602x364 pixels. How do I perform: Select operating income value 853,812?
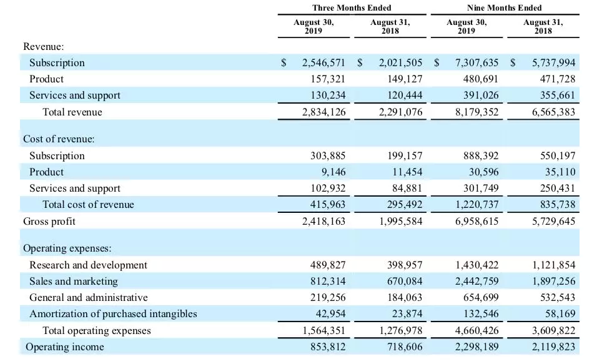tap(328, 347)
